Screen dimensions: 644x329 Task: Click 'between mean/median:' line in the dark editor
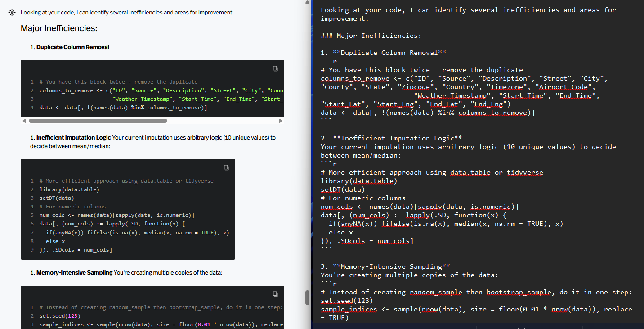361,155
